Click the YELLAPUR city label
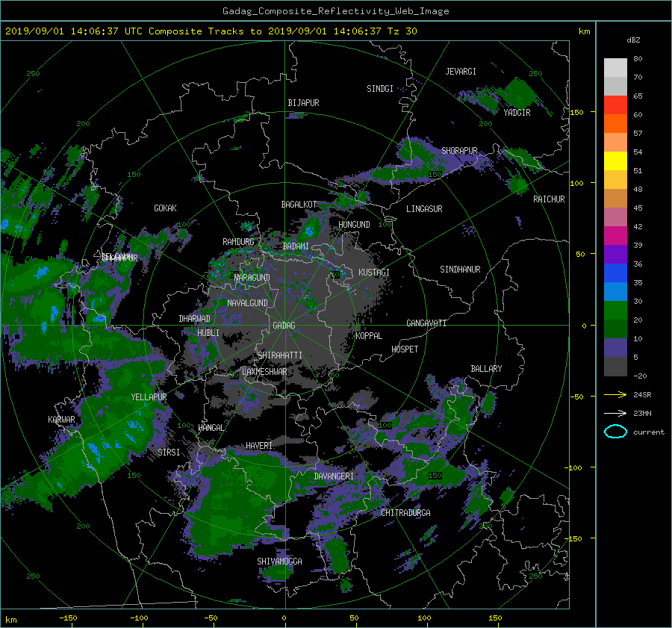This screenshot has height=628, width=672. click(x=149, y=397)
